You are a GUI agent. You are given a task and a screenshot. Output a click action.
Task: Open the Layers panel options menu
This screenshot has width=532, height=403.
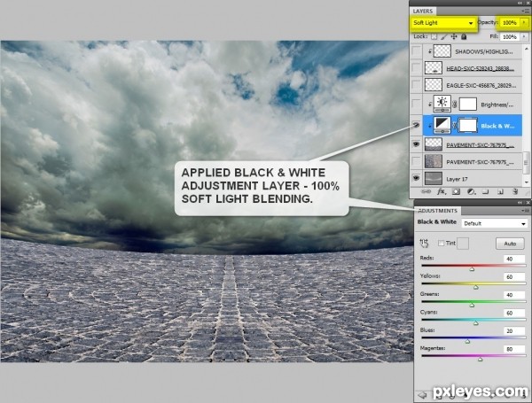coord(526,12)
